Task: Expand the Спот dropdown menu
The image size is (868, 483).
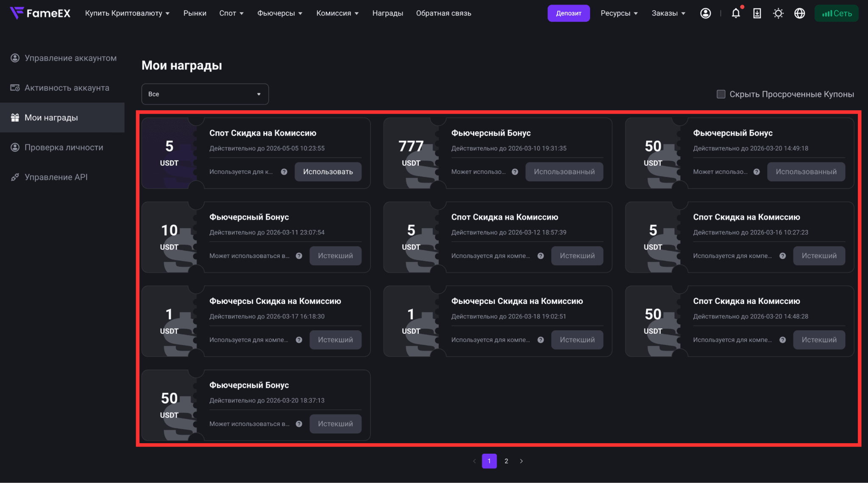Action: point(231,13)
